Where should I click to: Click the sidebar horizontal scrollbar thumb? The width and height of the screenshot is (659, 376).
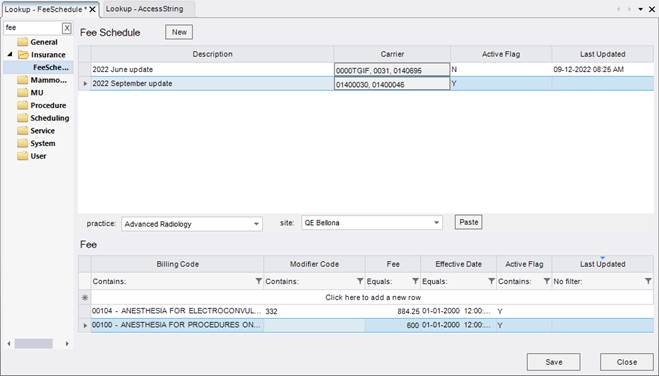point(34,344)
